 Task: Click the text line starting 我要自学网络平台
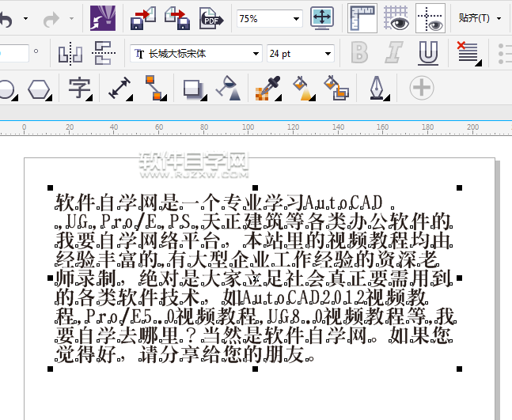(x=254, y=240)
